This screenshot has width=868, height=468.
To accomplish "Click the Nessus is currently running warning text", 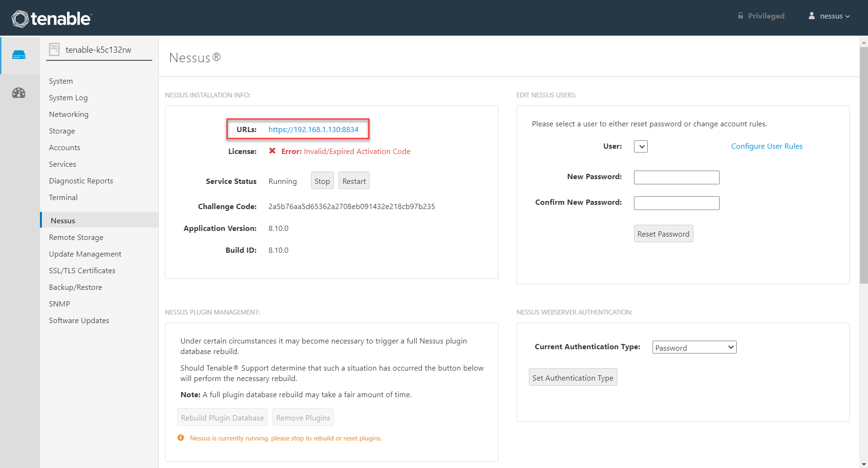I will pos(286,438).
